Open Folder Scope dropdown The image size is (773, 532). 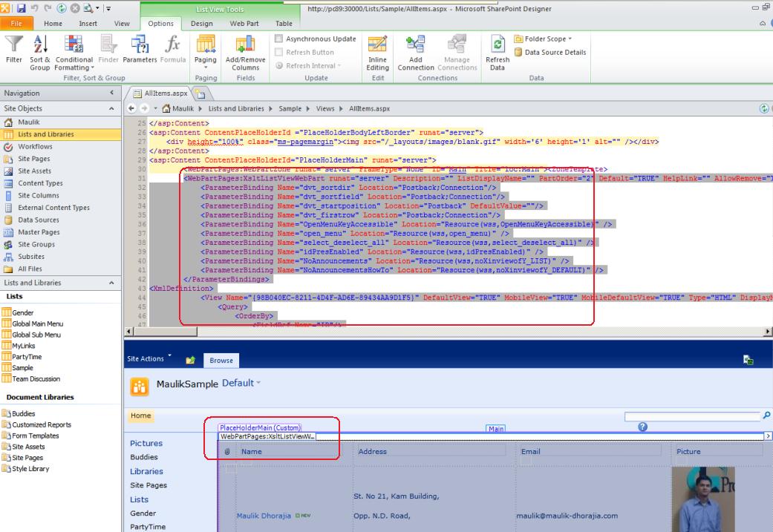pyautogui.click(x=544, y=39)
